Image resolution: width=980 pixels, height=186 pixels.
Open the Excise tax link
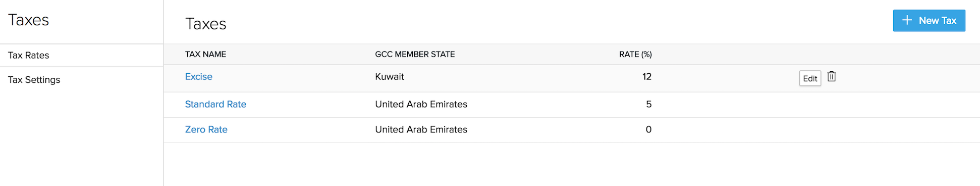point(198,77)
